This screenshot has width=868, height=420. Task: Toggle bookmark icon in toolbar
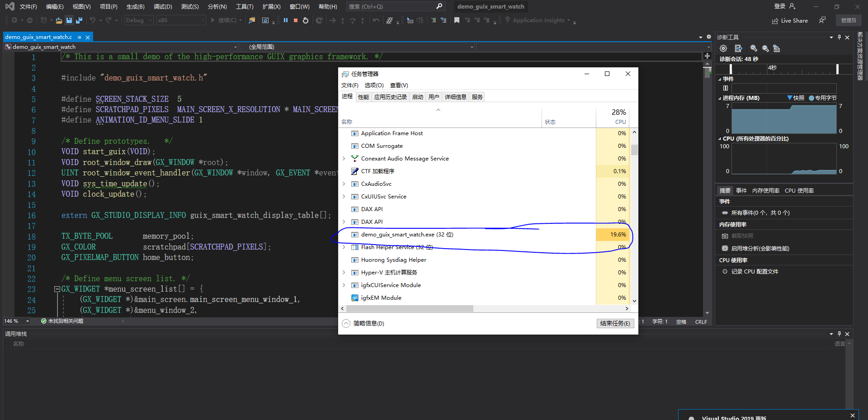[457, 20]
